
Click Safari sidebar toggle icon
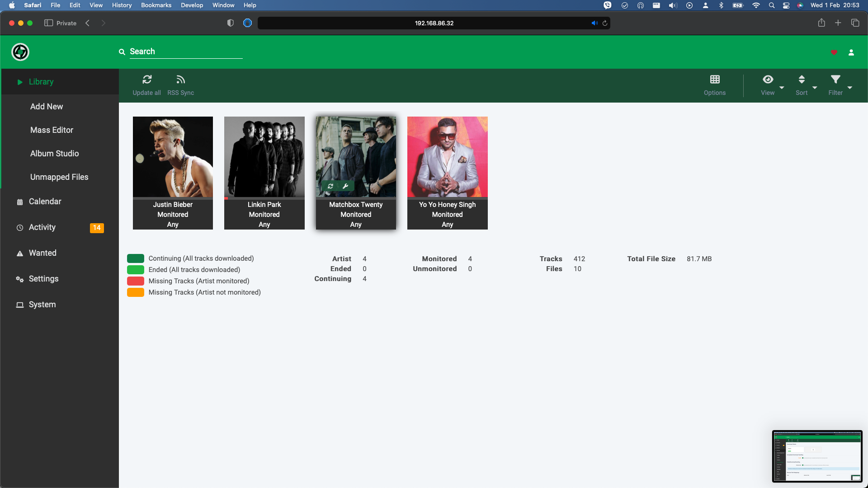(48, 23)
